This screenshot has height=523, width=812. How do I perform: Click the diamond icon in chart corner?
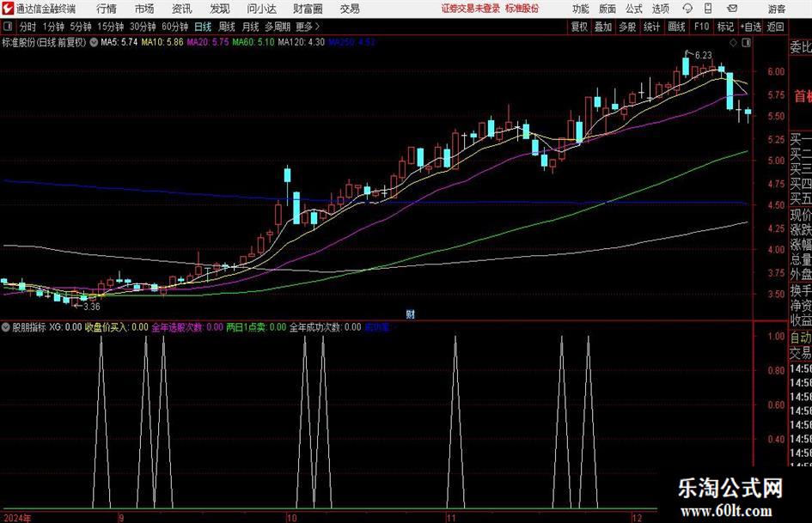click(733, 43)
